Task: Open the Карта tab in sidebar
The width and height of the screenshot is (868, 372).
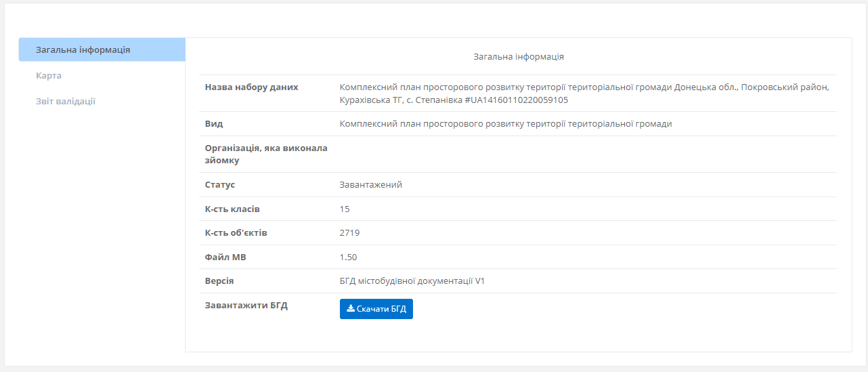Action: [49, 75]
